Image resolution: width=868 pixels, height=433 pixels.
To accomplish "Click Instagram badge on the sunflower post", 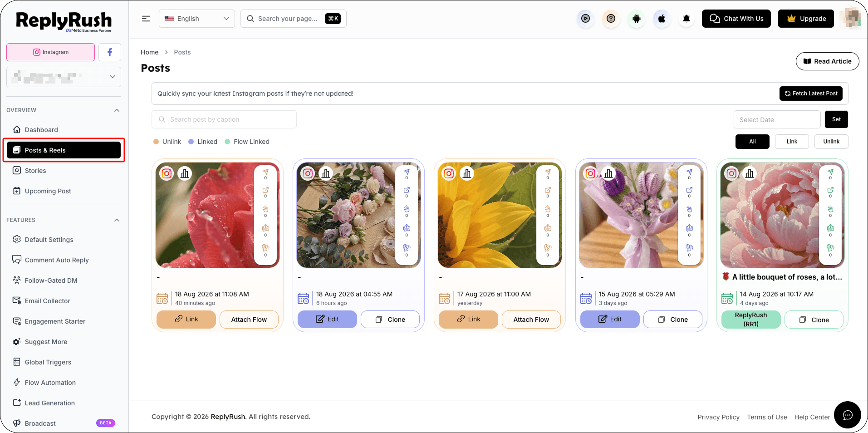I will 449,173.
